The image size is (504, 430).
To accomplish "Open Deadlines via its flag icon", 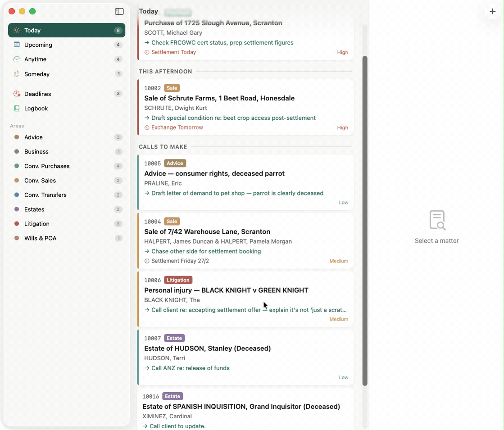I will (16, 94).
